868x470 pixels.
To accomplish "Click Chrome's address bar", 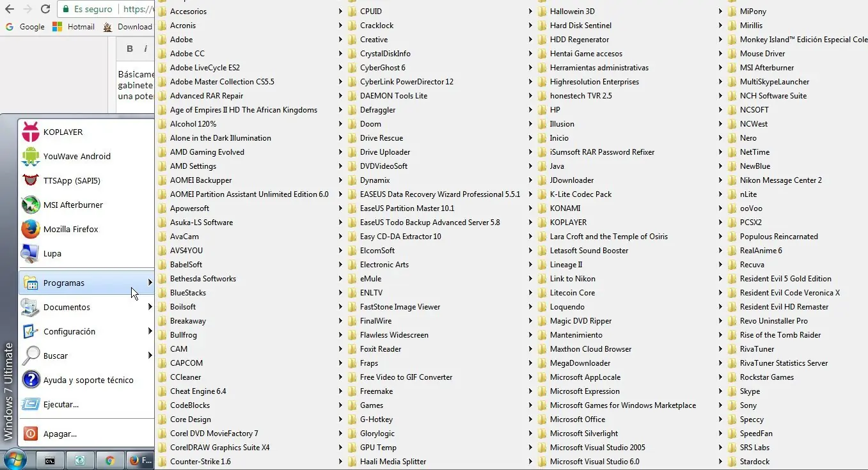I will (x=106, y=9).
